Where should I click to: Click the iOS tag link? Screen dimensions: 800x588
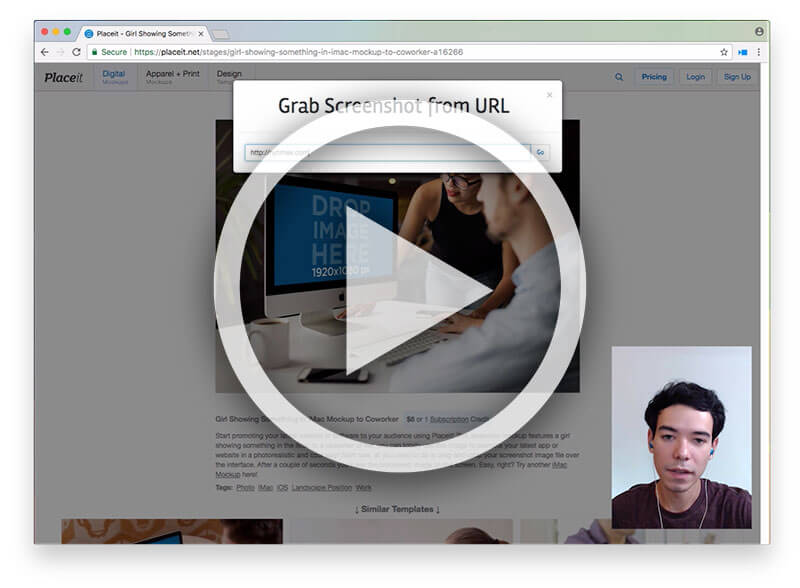tap(283, 487)
